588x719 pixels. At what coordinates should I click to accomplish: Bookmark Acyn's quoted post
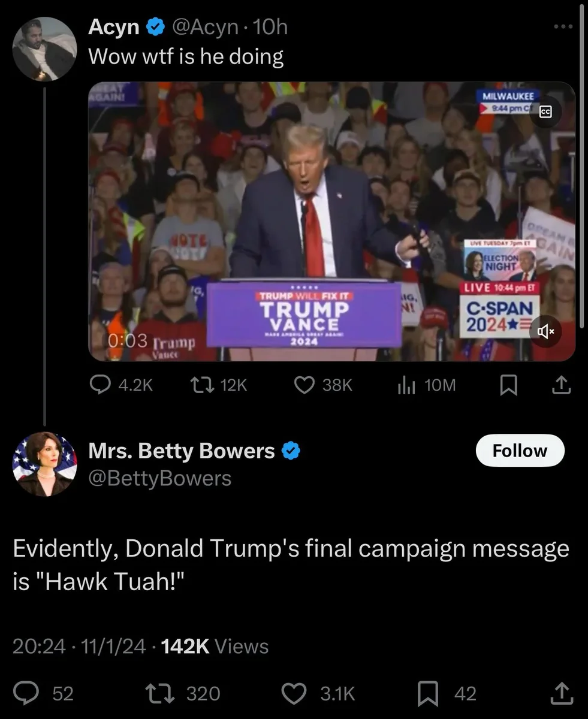508,385
